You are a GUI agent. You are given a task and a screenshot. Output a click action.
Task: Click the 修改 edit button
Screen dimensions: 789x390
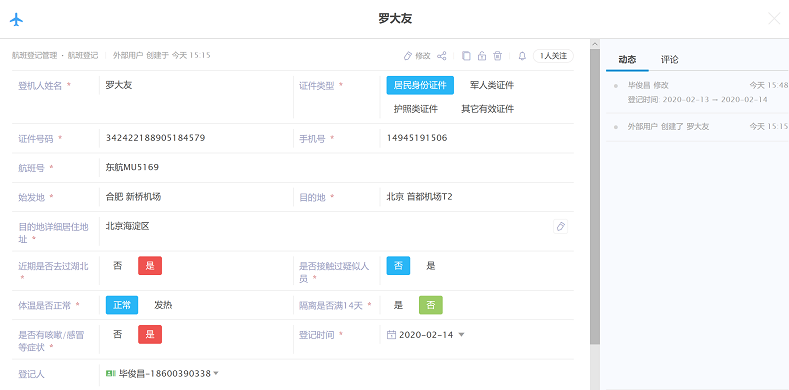coord(417,56)
